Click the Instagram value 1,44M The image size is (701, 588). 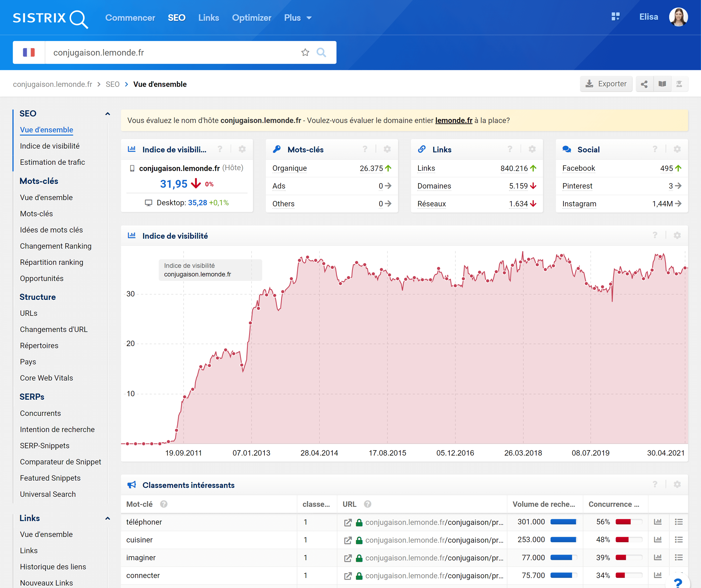click(x=663, y=204)
